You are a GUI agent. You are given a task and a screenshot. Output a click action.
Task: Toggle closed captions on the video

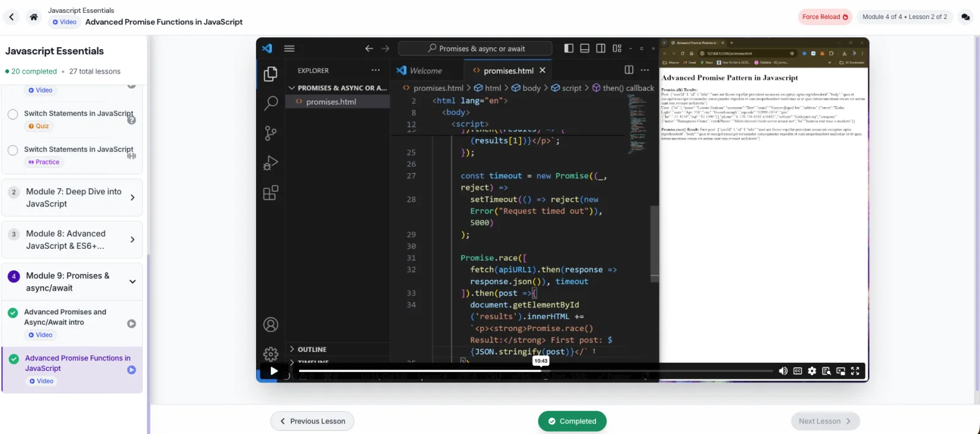(797, 371)
